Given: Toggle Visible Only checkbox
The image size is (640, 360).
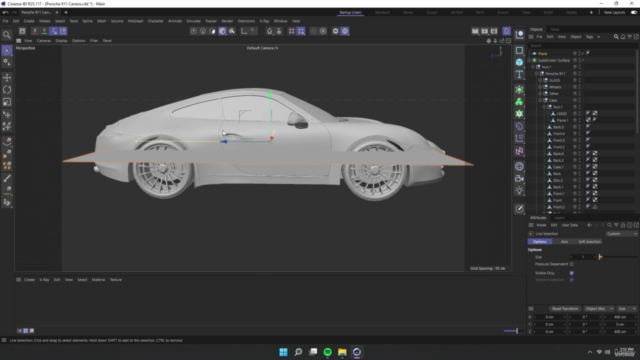Looking at the screenshot, I should 571,273.
